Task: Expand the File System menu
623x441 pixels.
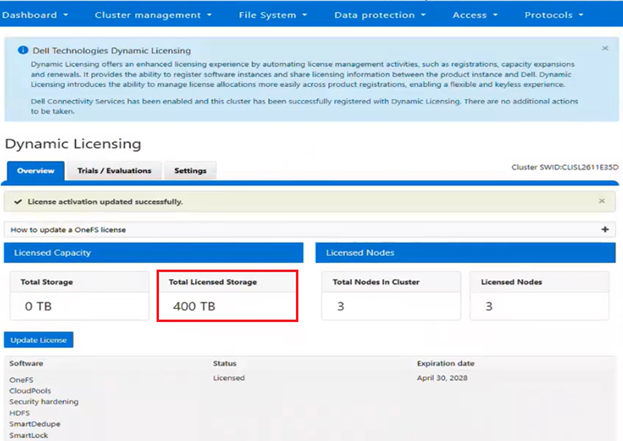Action: point(273,15)
